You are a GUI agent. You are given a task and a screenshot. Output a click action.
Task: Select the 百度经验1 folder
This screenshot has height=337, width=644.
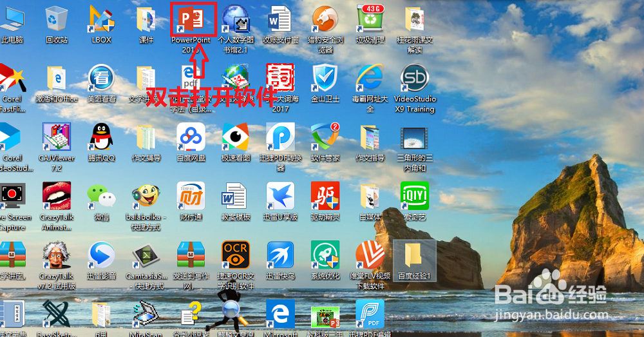click(415, 260)
